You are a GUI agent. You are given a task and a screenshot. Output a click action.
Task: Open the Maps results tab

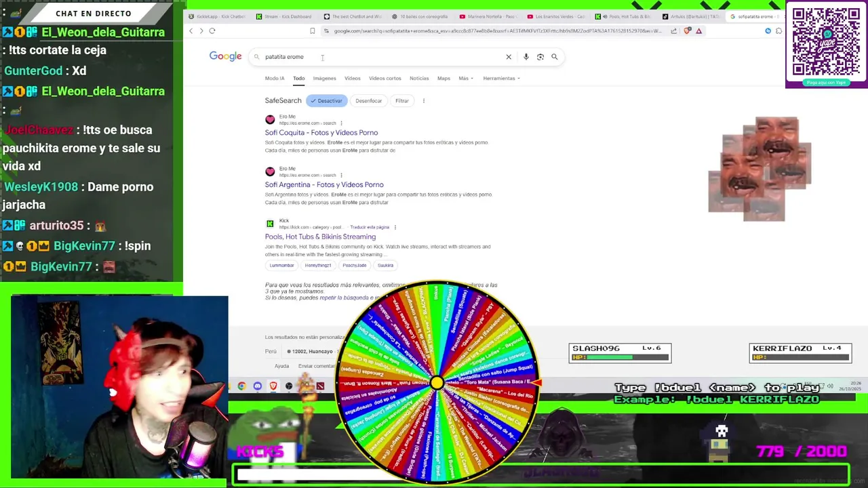point(443,79)
